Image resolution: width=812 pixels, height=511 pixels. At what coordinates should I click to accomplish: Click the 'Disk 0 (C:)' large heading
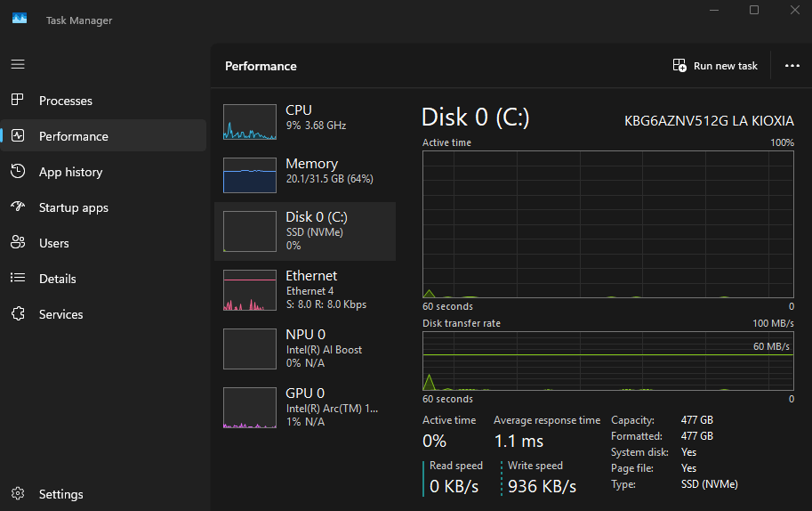(476, 118)
